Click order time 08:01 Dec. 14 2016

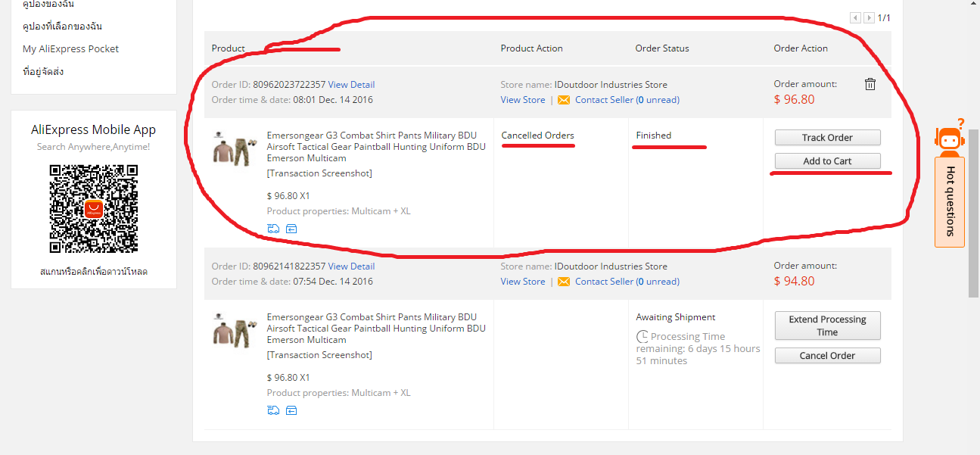click(x=333, y=100)
